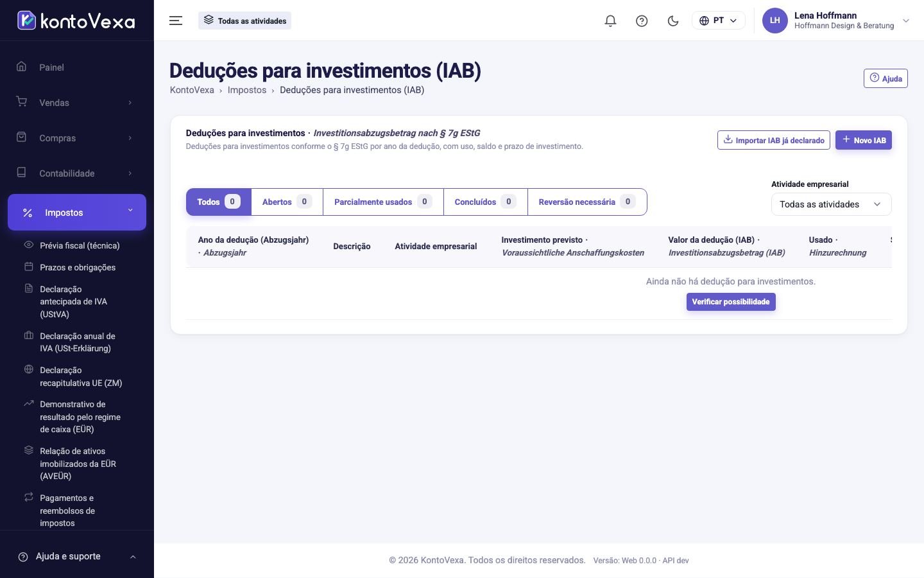
Task: Select the Concluídos tab
Action: (485, 202)
